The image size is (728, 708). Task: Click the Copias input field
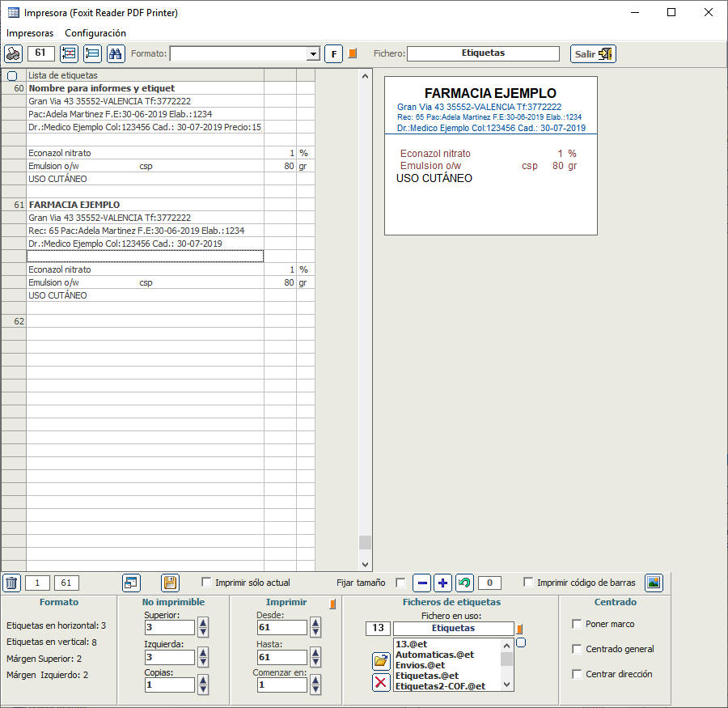coord(170,685)
